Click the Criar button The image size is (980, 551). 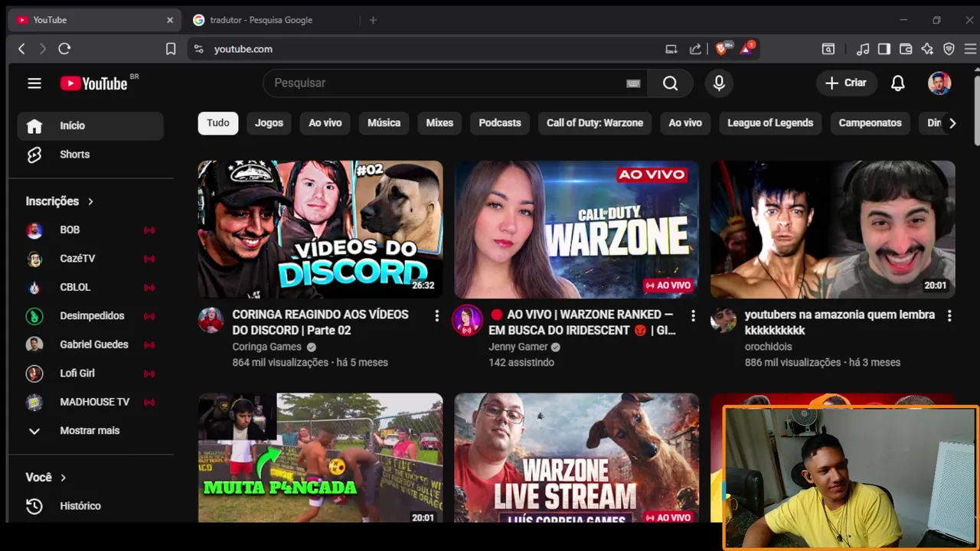[x=846, y=83]
